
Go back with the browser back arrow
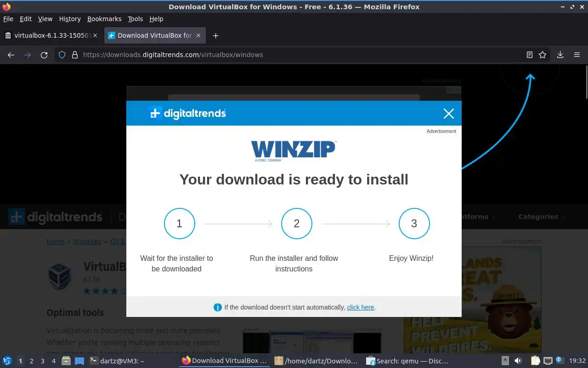(x=11, y=55)
